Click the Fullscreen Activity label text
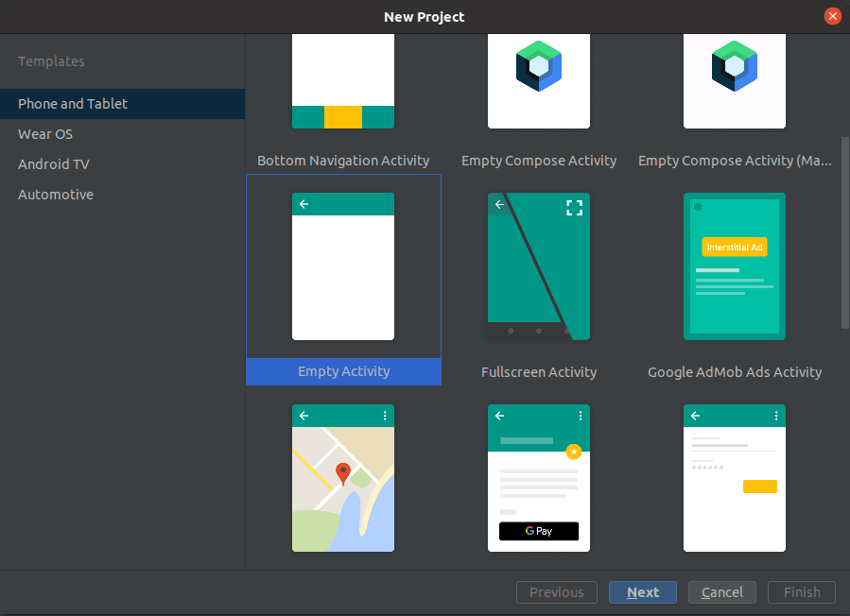Image resolution: width=850 pixels, height=616 pixels. 539,372
